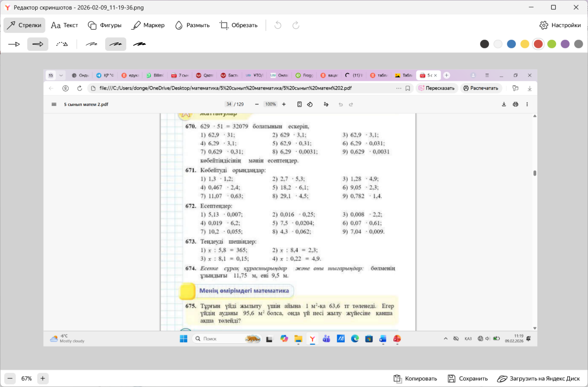
Task: Select the Текст tool
Action: [x=65, y=25]
